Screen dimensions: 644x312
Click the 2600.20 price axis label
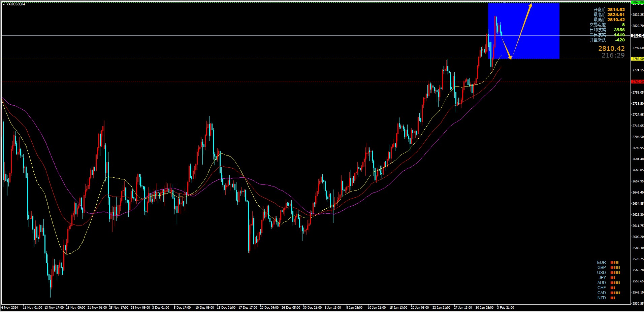pos(638,237)
